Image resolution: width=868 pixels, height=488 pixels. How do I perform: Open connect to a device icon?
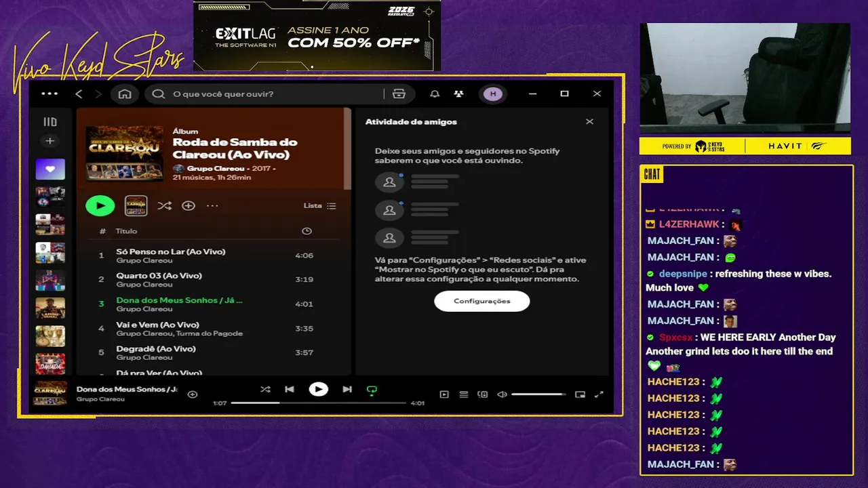point(483,394)
